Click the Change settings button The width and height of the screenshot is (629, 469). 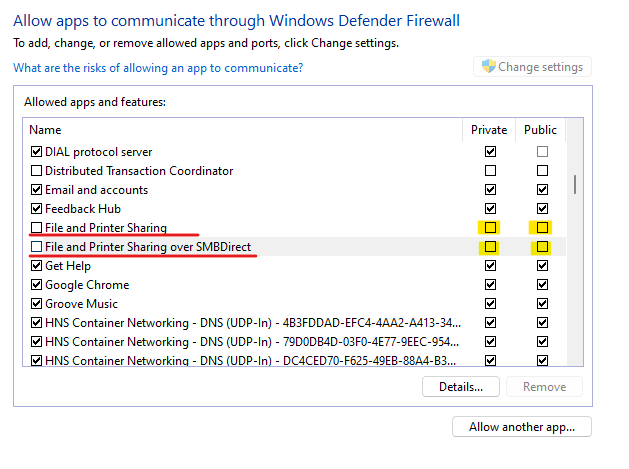pyautogui.click(x=533, y=67)
